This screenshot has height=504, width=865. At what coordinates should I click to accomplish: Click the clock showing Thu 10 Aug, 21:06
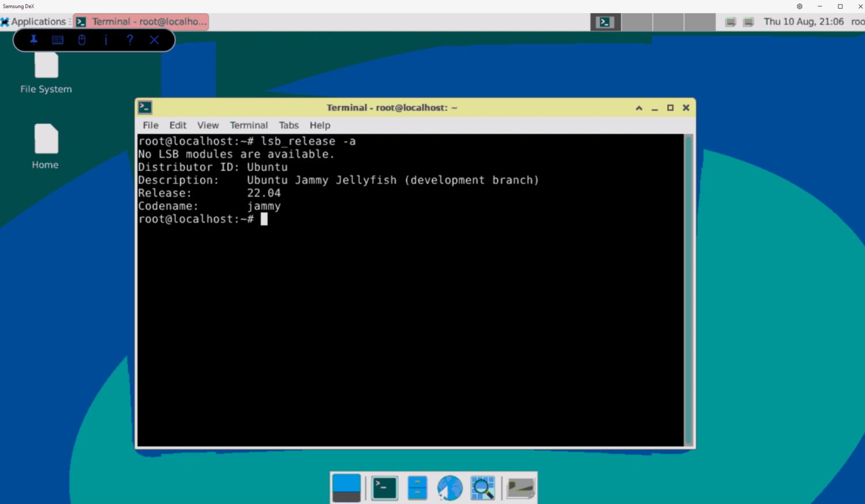[803, 22]
